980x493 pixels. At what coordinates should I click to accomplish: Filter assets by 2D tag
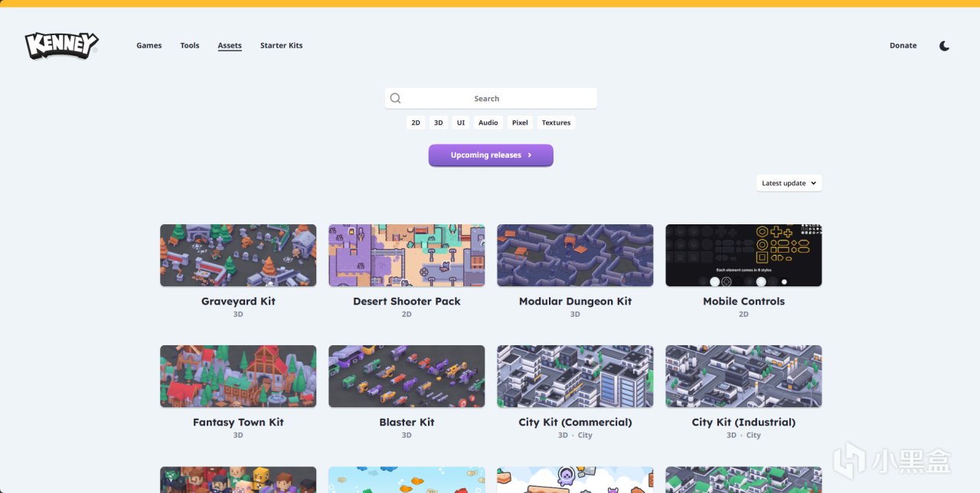click(416, 122)
